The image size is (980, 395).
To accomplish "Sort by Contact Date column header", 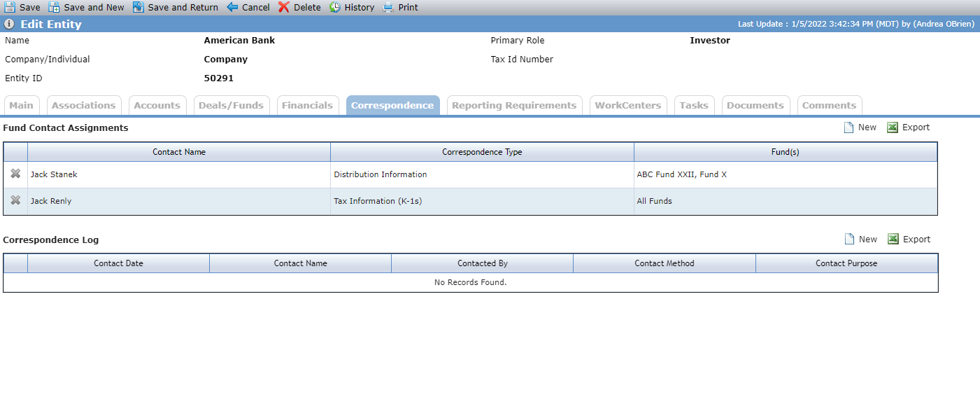I will (119, 263).
